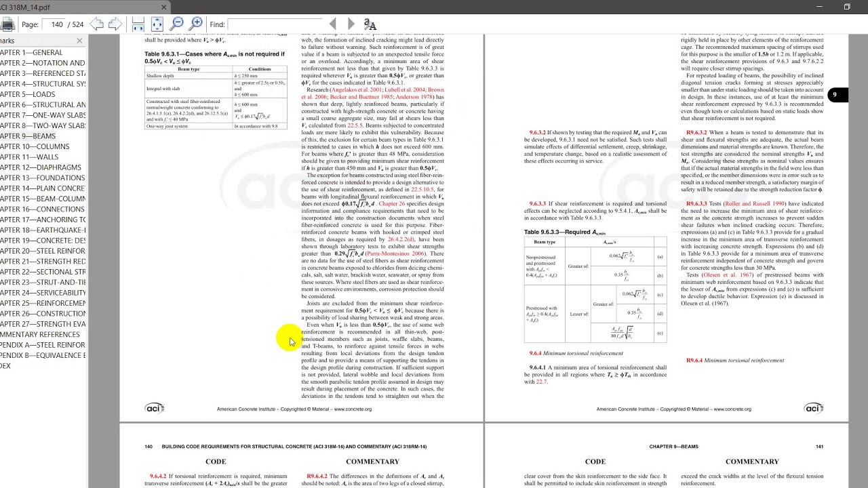Open bookmark Chapter 11—Walls
868x488 pixels.
point(29,157)
